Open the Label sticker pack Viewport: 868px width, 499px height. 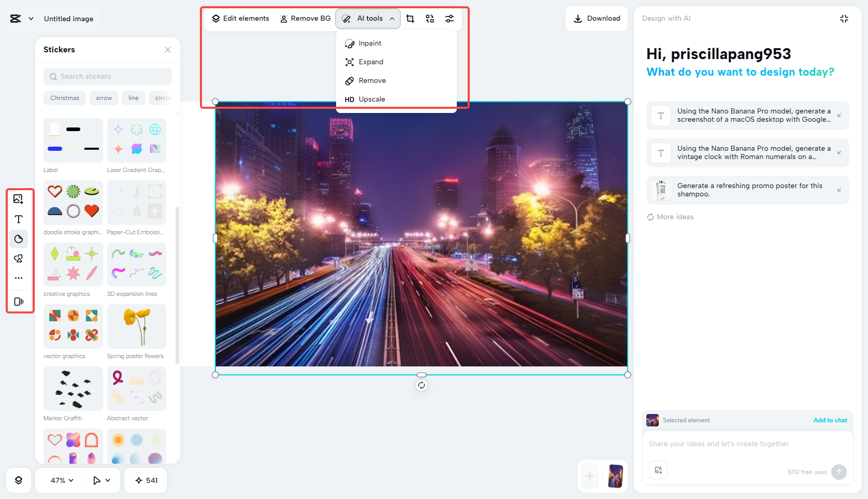[73, 140]
